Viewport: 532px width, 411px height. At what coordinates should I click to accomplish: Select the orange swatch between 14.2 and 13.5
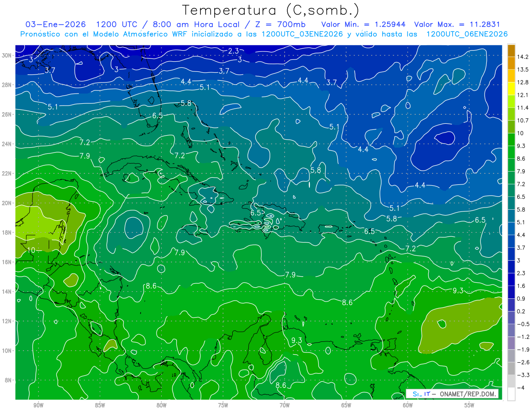511,63
